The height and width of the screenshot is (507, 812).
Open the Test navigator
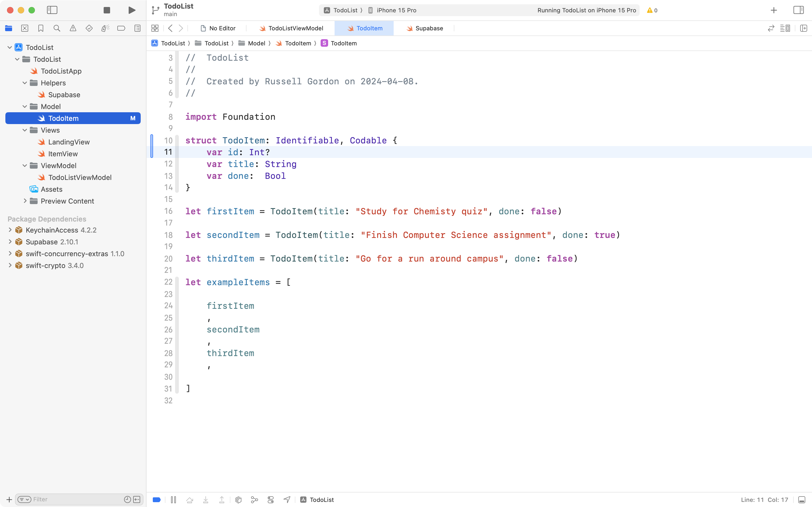89,28
